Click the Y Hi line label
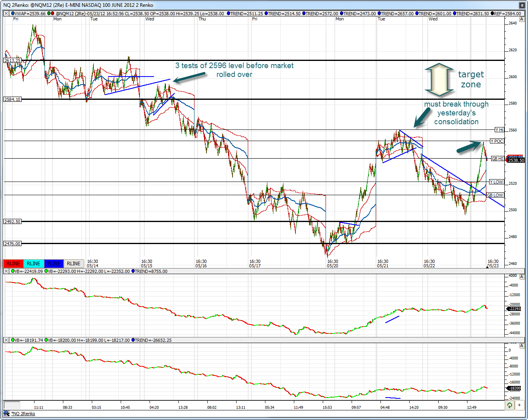 [x=499, y=130]
